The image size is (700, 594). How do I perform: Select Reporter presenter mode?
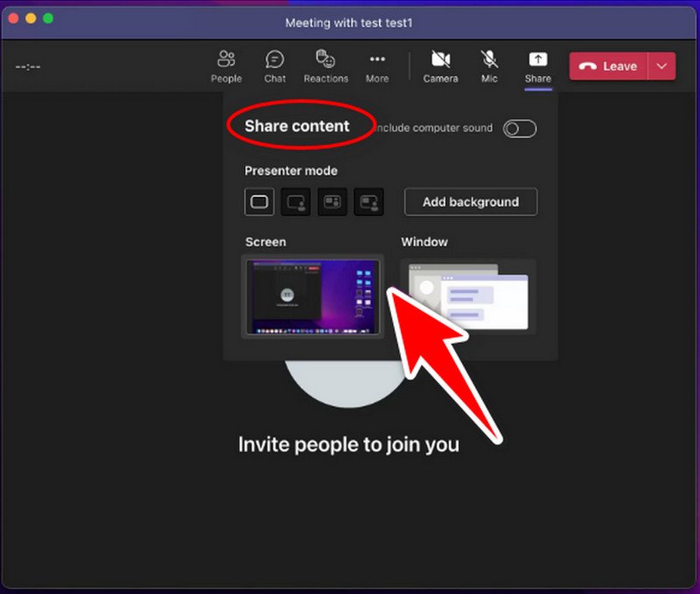(x=368, y=202)
